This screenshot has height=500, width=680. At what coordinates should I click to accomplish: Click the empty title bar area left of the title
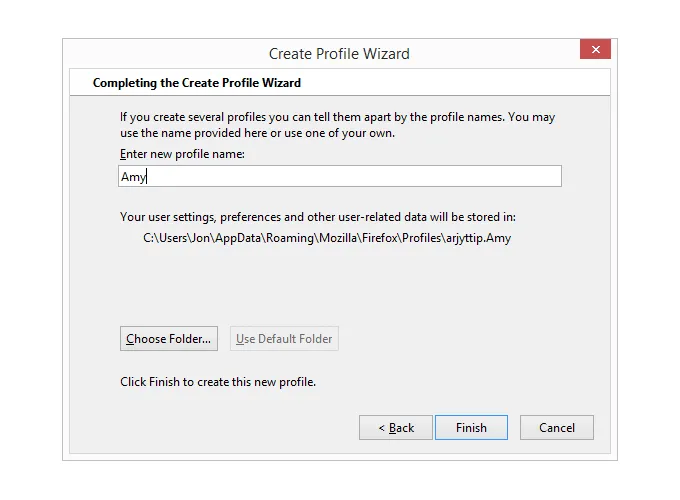[150, 54]
